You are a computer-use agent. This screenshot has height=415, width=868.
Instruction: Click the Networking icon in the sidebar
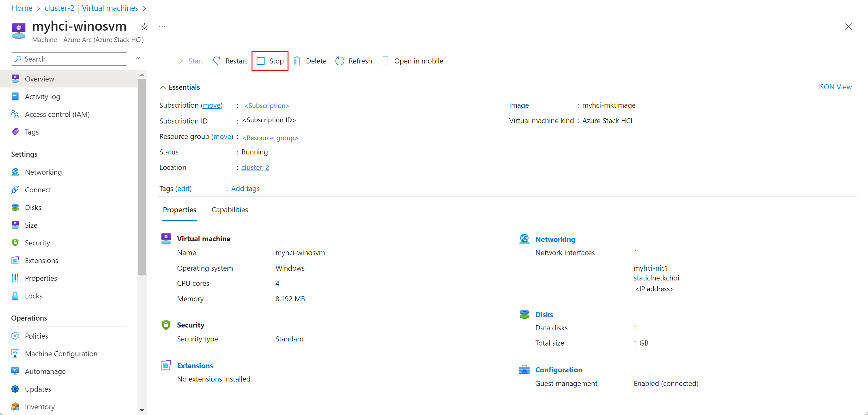pos(15,172)
